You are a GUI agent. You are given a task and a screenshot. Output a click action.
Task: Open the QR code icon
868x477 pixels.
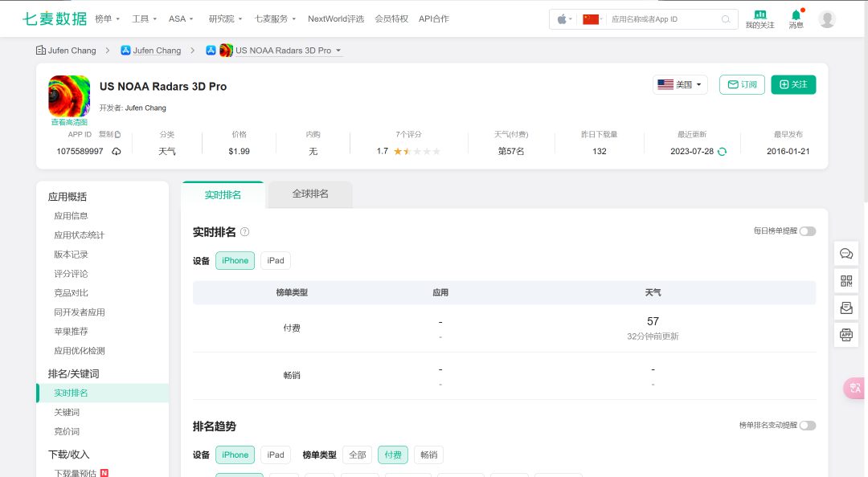845,281
